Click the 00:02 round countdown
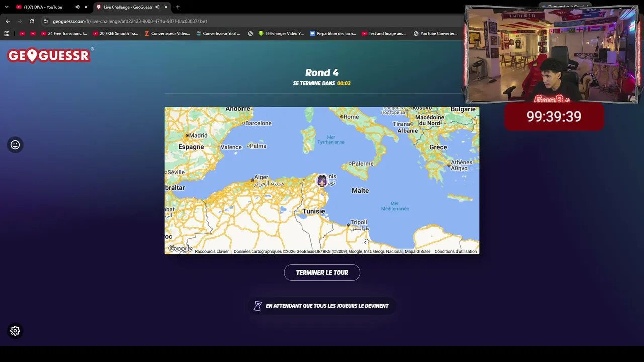This screenshot has height=362, width=644. click(x=344, y=83)
